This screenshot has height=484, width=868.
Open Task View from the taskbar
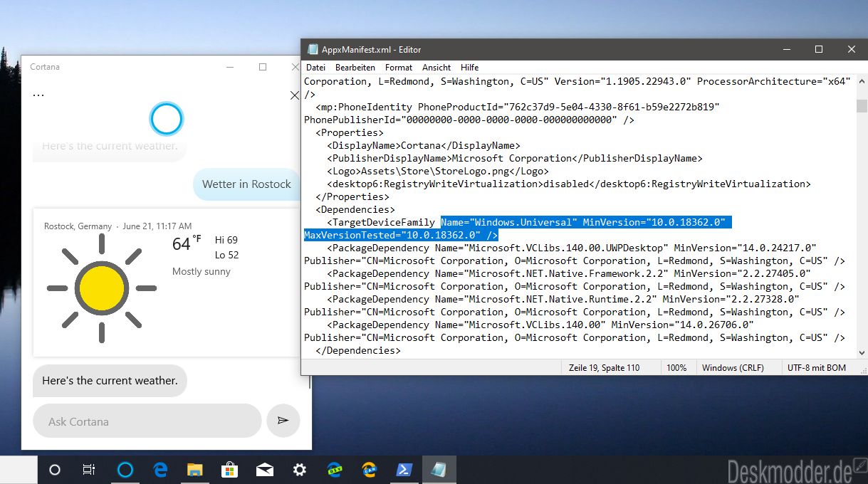click(89, 470)
